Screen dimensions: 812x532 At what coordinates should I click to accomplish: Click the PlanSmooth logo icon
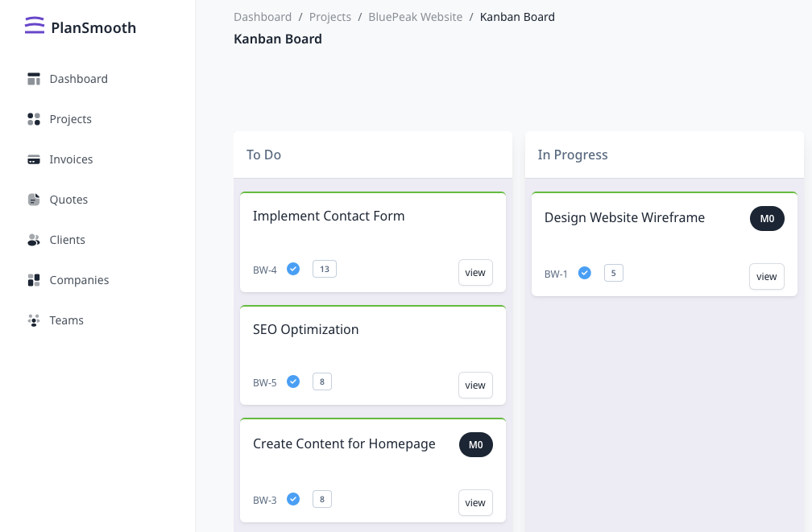tap(35, 26)
